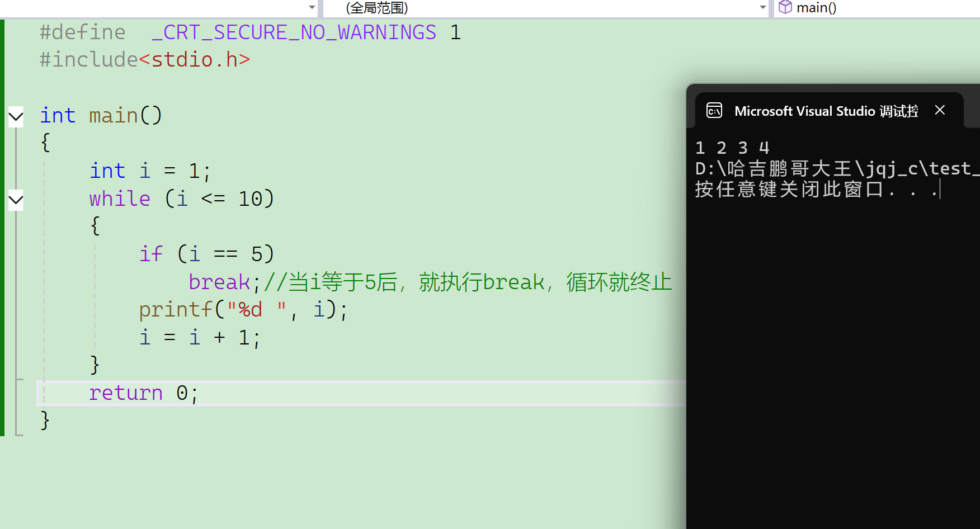
Task: Select main() in the member navigation bar
Action: tap(816, 8)
